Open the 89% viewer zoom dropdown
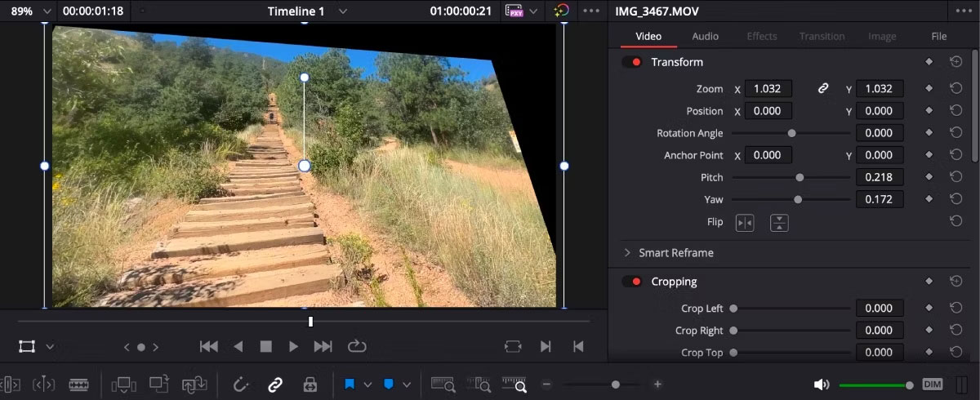 tap(46, 11)
